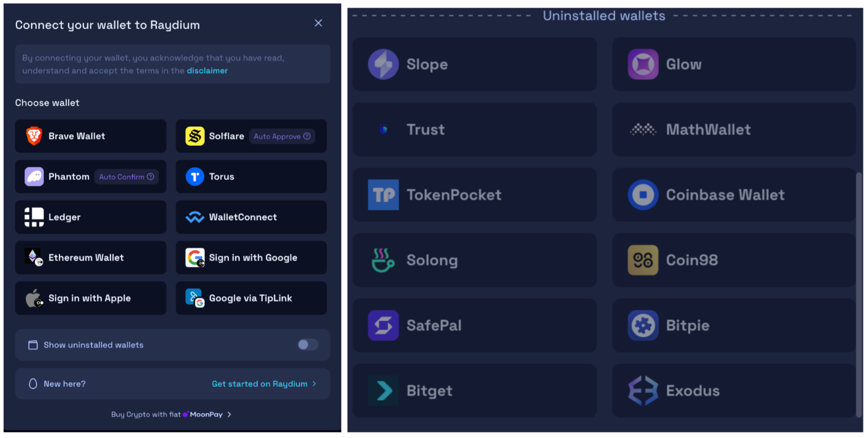Screen dimensions: 868x438
Task: Click the Solflare Auto Approve help badge
Action: pos(307,136)
